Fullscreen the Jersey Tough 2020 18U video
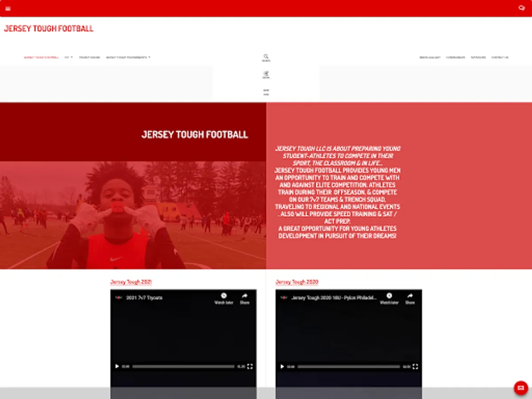This screenshot has width=532, height=399. (415, 367)
